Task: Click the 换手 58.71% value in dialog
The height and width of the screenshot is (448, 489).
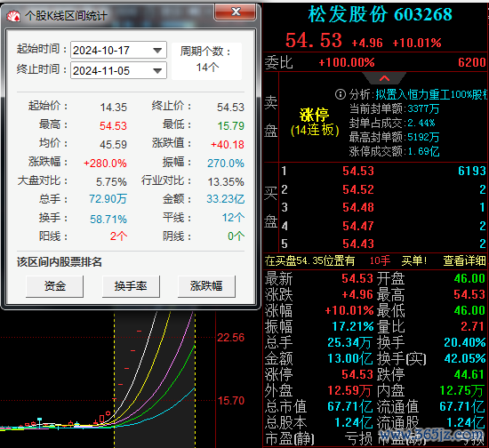Action: click(x=108, y=220)
